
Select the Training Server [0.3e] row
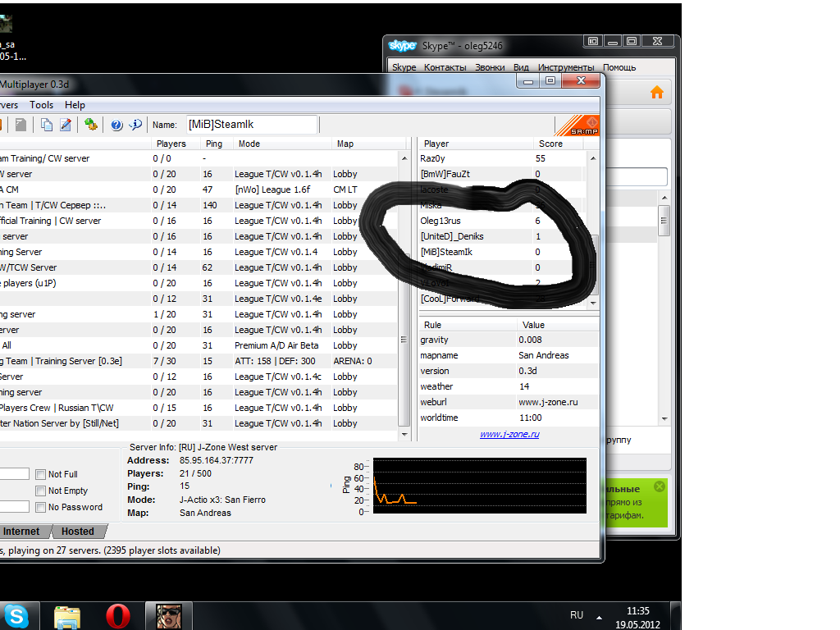tap(199, 361)
